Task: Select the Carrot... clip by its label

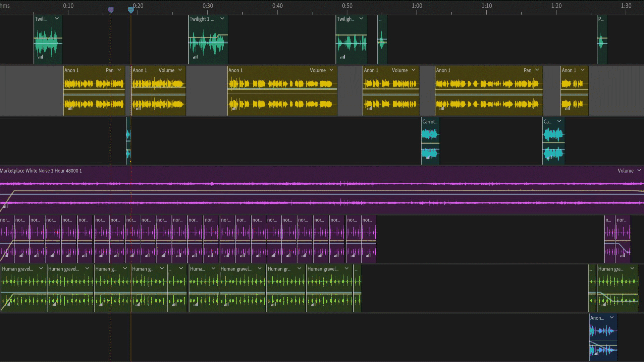Action: tap(430, 122)
